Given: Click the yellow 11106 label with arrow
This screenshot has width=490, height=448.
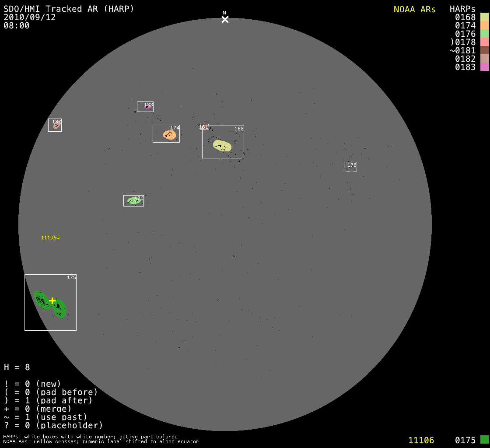Looking at the screenshot, I should (50, 238).
